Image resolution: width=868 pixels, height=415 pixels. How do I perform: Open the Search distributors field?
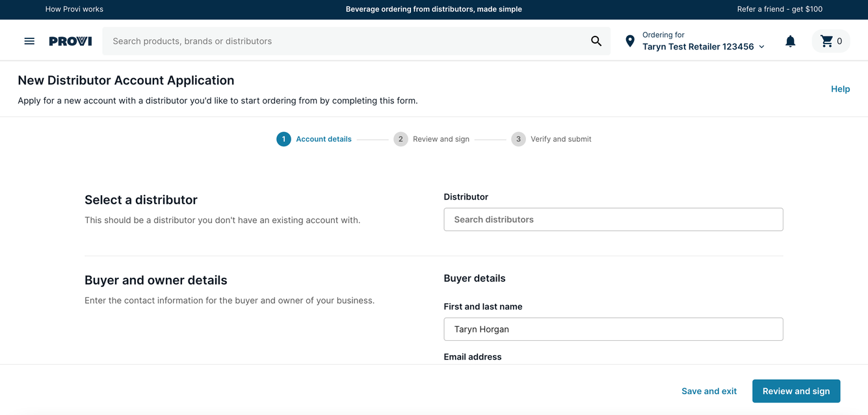tap(613, 219)
